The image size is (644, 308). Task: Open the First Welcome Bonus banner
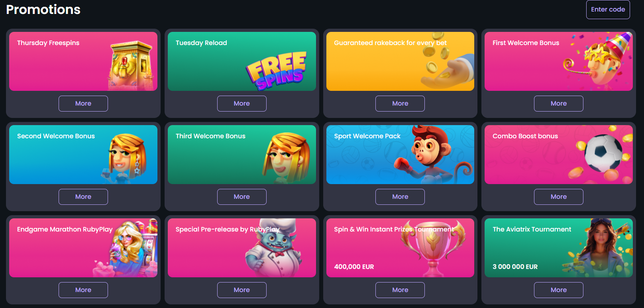tap(559, 61)
